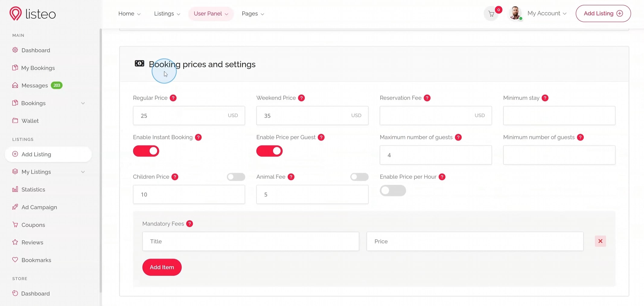Click the Reservation Fee help question mark

coord(427,98)
